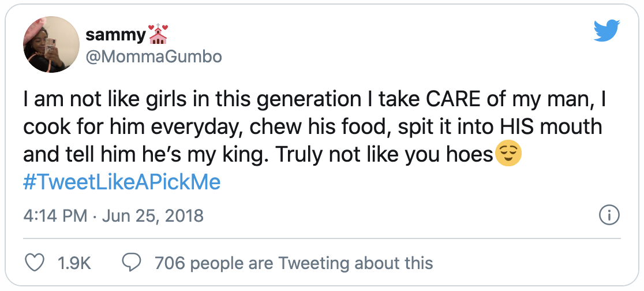This screenshot has width=644, height=291.
Task: Click the Jun 25, 2018 date
Action: (152, 216)
